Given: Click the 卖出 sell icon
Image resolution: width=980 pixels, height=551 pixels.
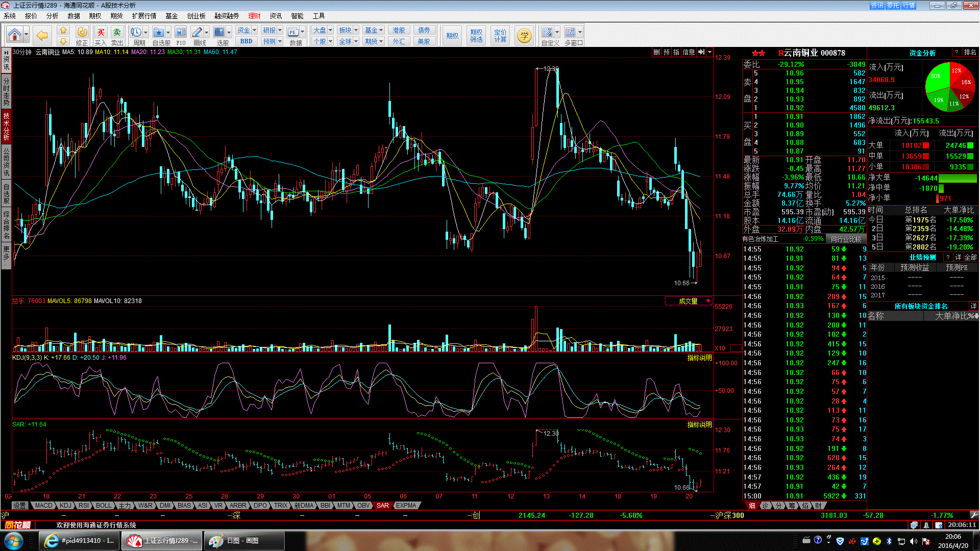Looking at the screenshot, I should 117,32.
